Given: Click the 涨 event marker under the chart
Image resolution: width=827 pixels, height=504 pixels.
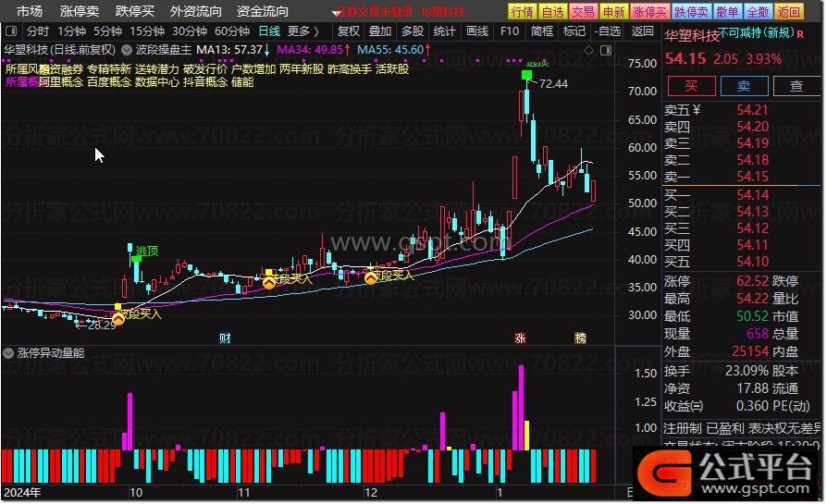Looking at the screenshot, I should click(x=520, y=338).
